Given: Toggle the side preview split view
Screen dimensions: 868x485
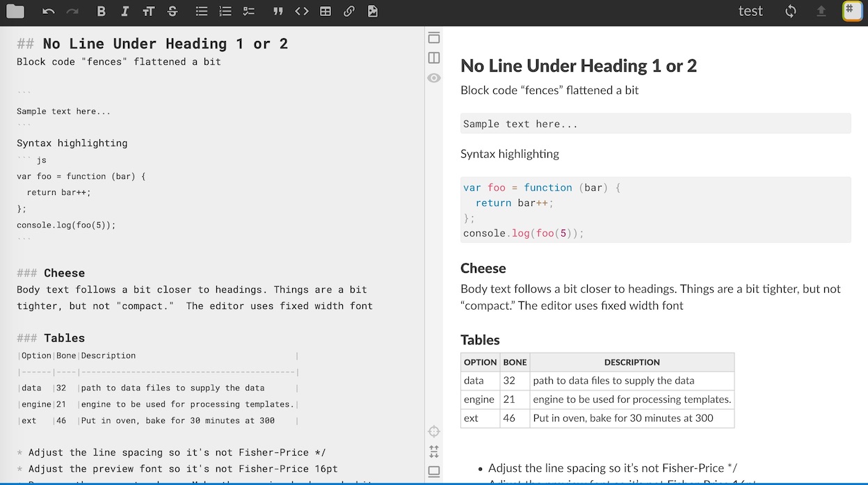Looking at the screenshot, I should (x=434, y=58).
